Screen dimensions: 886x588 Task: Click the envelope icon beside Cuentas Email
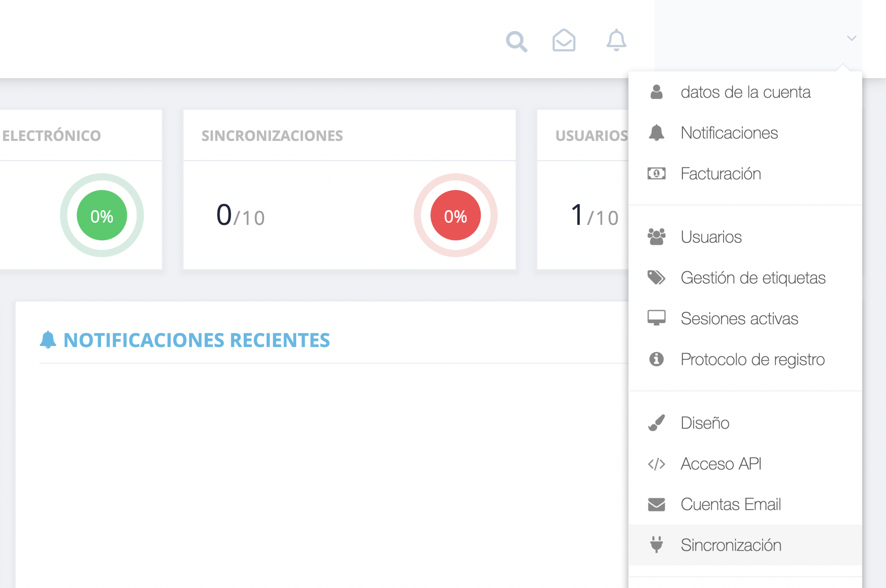click(x=656, y=504)
